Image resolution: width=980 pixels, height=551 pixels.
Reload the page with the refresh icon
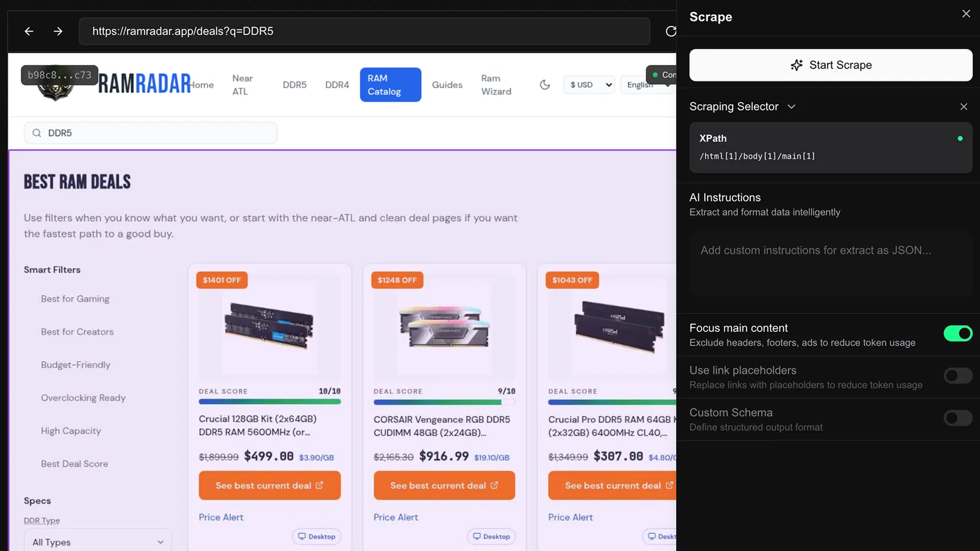(671, 31)
